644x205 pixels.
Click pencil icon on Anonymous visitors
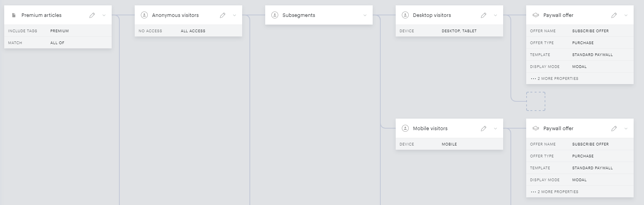[223, 15]
